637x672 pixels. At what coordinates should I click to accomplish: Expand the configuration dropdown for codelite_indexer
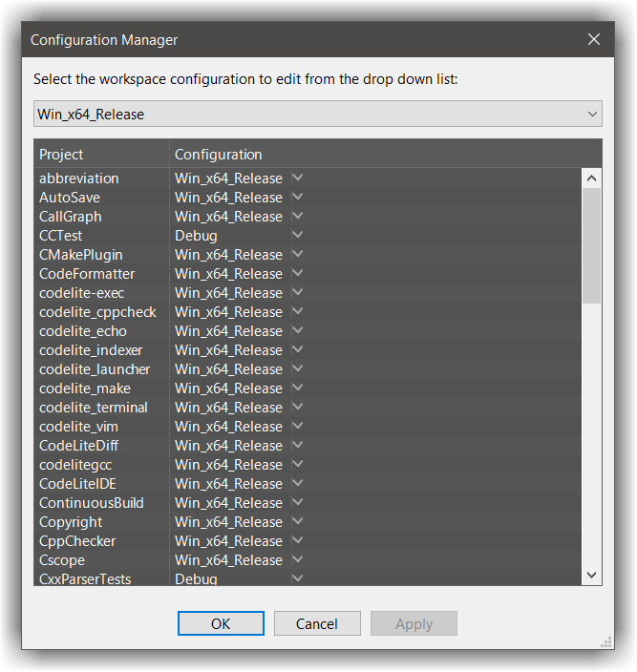pyautogui.click(x=298, y=349)
